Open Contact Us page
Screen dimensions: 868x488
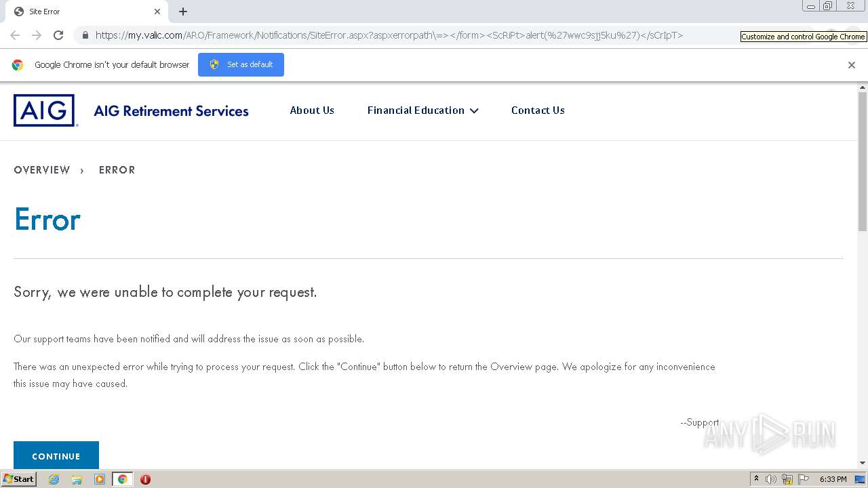pyautogui.click(x=538, y=110)
